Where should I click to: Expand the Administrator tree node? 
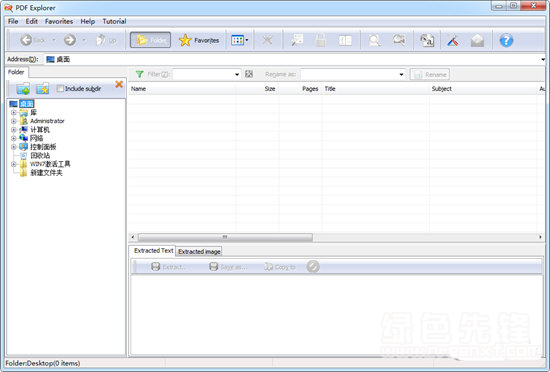(14, 121)
